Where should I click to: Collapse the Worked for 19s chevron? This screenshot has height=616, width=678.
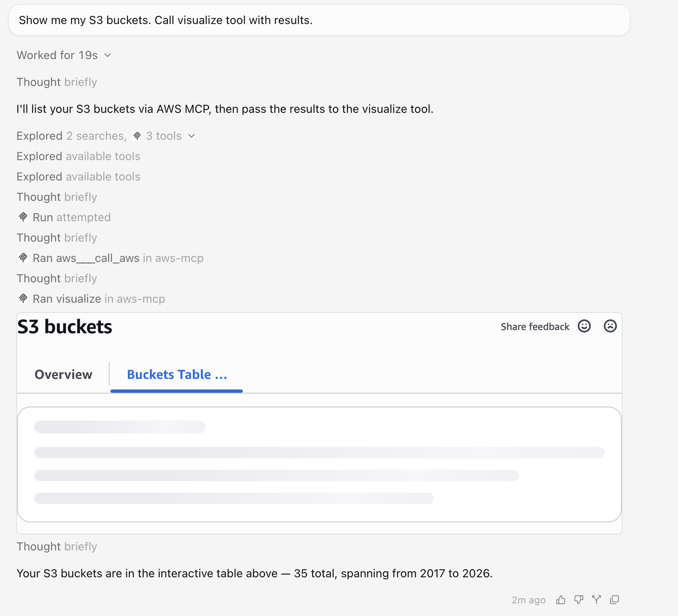[x=108, y=55]
